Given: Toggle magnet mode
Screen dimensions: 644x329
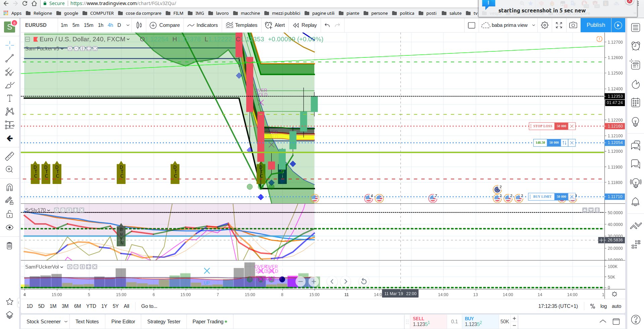Looking at the screenshot, I should click(x=10, y=187).
